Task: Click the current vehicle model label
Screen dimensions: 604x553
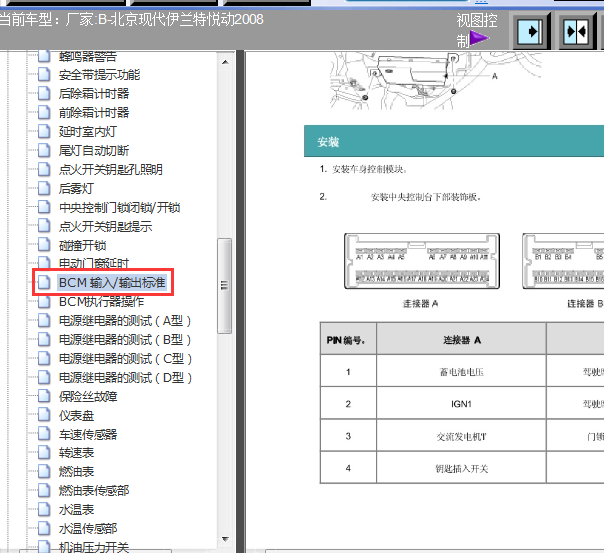Action: tap(131, 19)
